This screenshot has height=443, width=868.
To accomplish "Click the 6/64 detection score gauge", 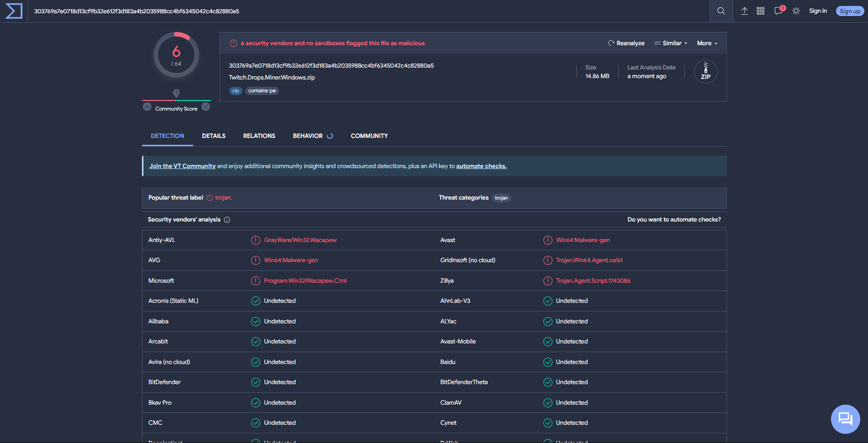I will (x=176, y=54).
